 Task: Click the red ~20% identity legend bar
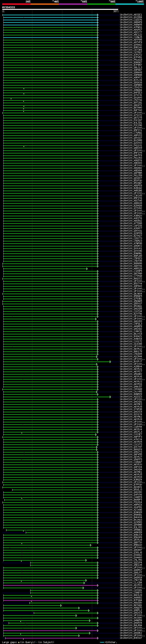click(x=16, y=4)
